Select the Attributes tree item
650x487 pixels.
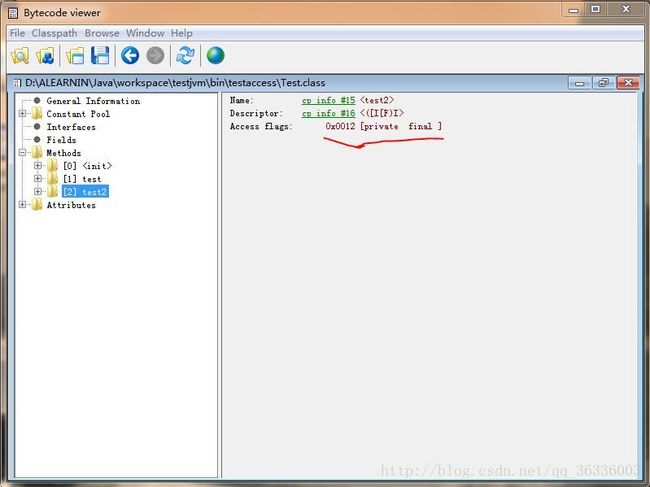point(71,205)
